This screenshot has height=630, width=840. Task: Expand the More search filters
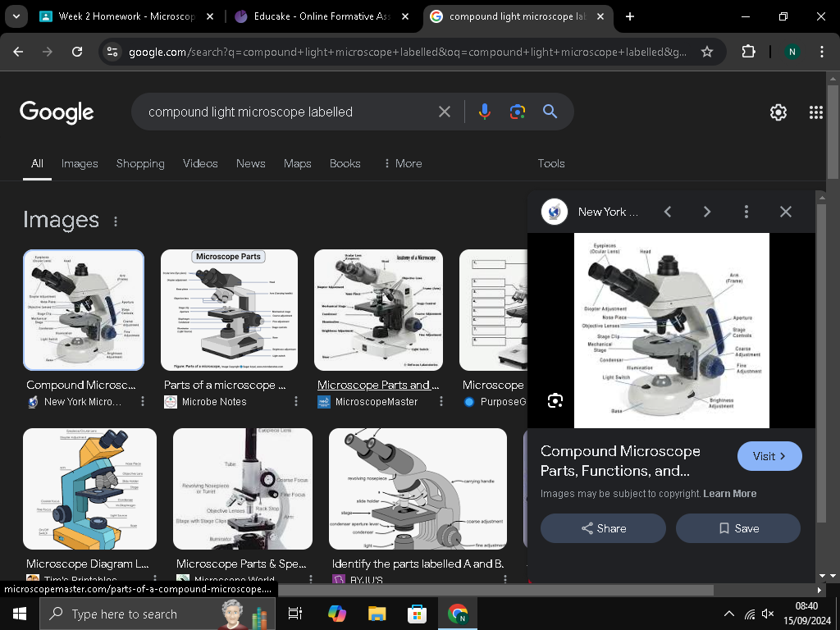pos(403,163)
